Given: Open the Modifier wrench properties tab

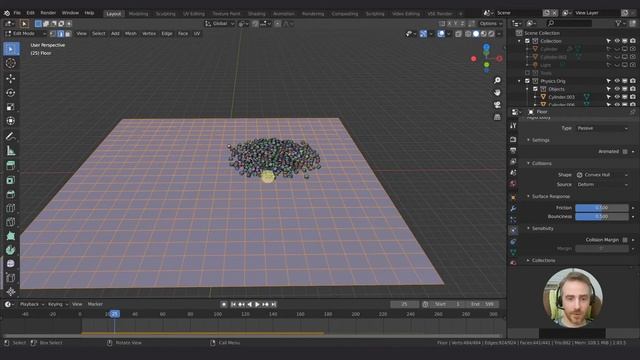Looking at the screenshot, I should [x=513, y=209].
